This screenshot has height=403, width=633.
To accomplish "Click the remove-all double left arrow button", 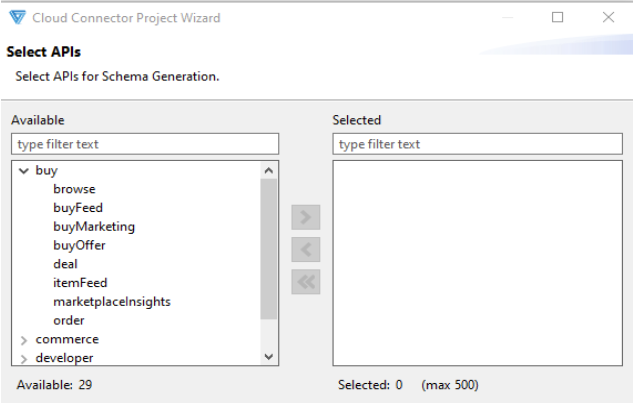I will tap(306, 282).
